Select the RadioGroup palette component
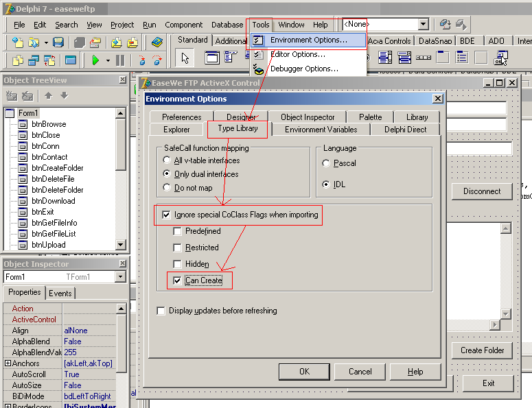Screen dimensions: 532x408 pos(462,58)
